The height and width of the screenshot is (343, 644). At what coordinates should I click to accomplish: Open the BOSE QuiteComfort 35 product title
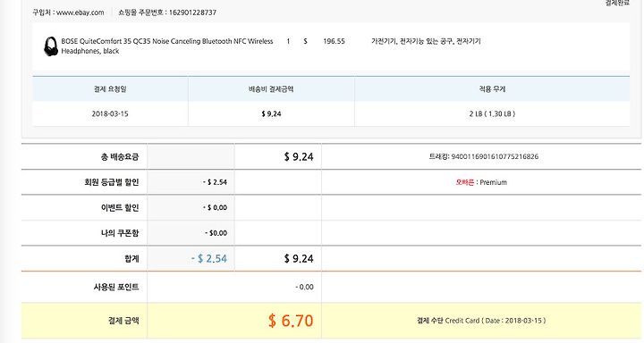point(167,46)
